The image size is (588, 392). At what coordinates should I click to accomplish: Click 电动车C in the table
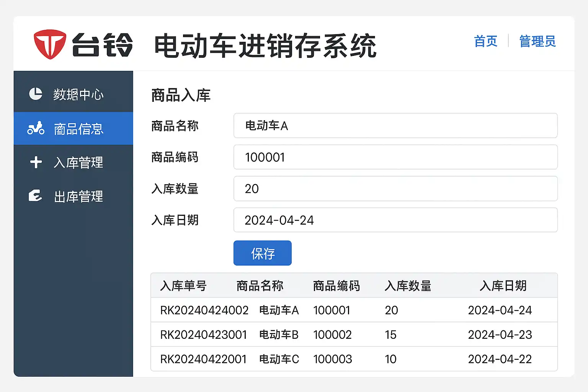click(x=279, y=359)
